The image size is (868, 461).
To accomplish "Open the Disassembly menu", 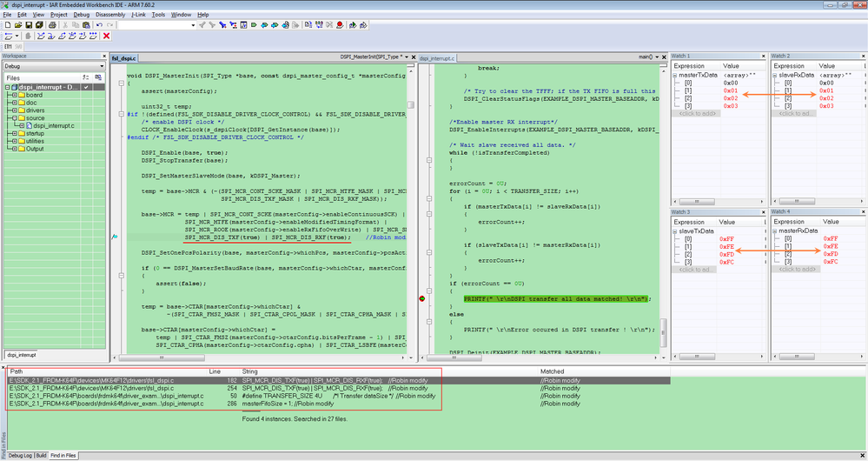I will (x=109, y=15).
